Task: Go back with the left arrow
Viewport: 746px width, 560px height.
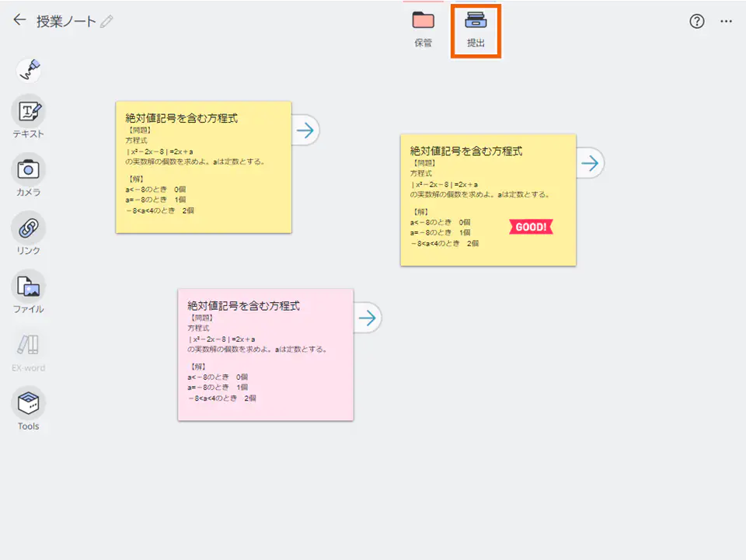Action: point(19,20)
